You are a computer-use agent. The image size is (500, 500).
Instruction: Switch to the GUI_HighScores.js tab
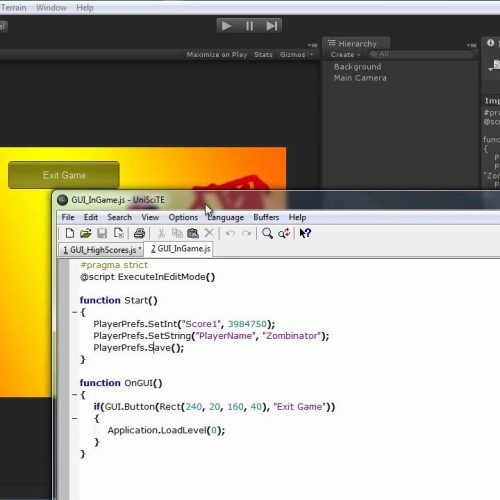[x=101, y=250]
